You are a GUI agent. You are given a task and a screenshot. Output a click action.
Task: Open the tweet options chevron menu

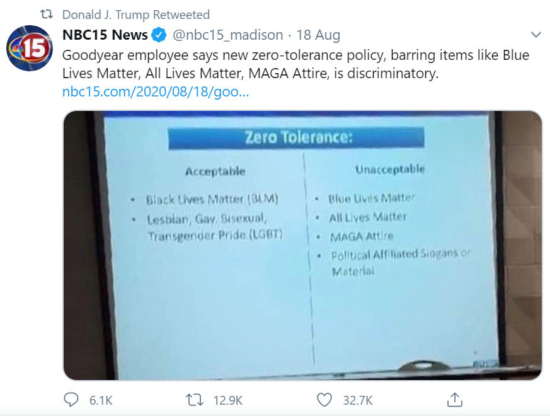pos(536,35)
